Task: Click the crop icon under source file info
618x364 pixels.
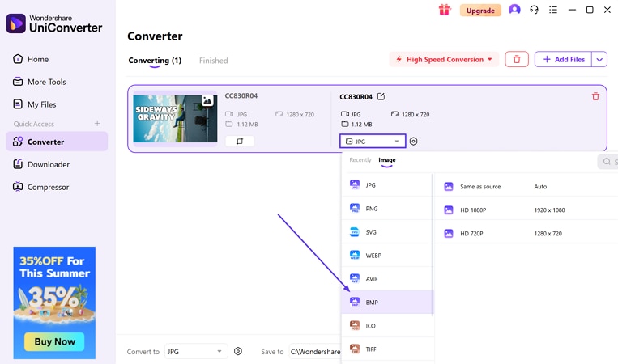Action: tap(240, 142)
